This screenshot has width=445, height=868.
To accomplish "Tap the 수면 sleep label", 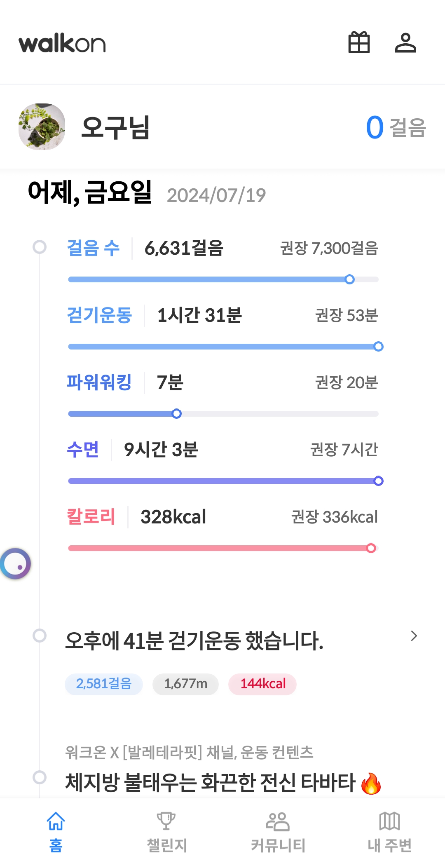I will [x=83, y=450].
